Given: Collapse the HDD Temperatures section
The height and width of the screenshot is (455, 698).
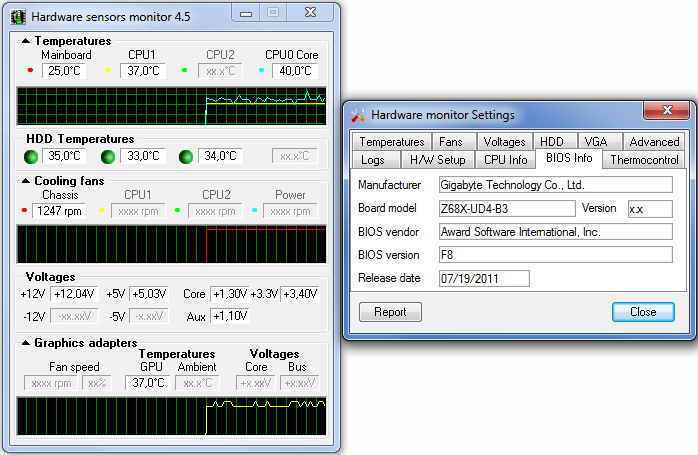Looking at the screenshot, I should coord(26,139).
